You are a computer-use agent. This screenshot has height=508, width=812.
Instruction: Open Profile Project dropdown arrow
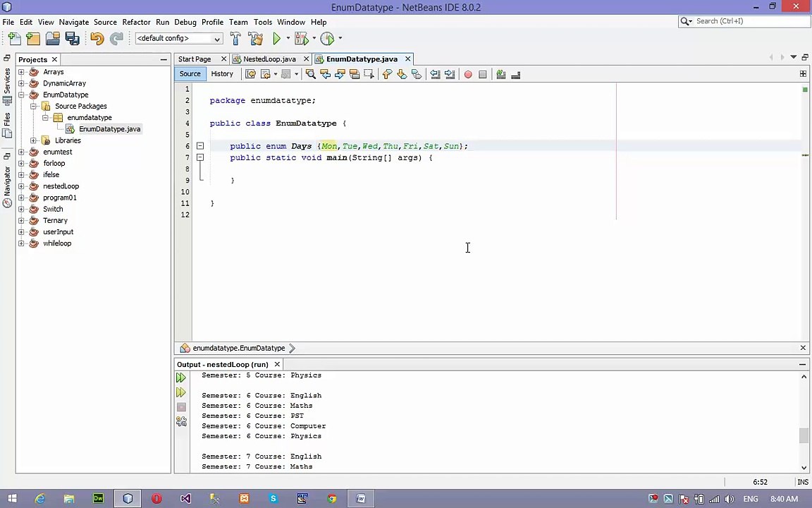click(340, 38)
